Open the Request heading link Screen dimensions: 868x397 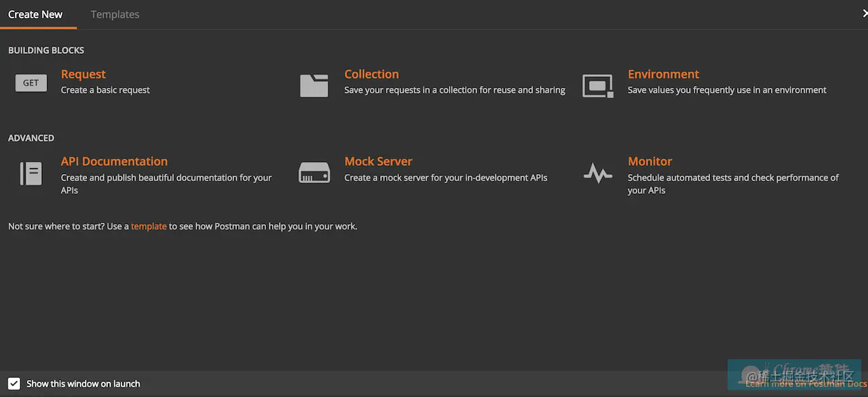point(83,74)
